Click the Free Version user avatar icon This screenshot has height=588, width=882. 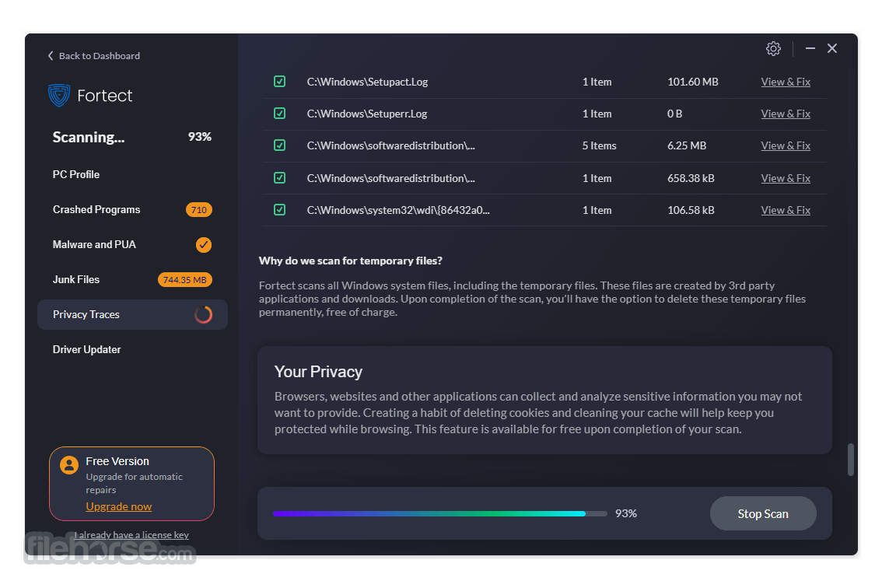69,465
